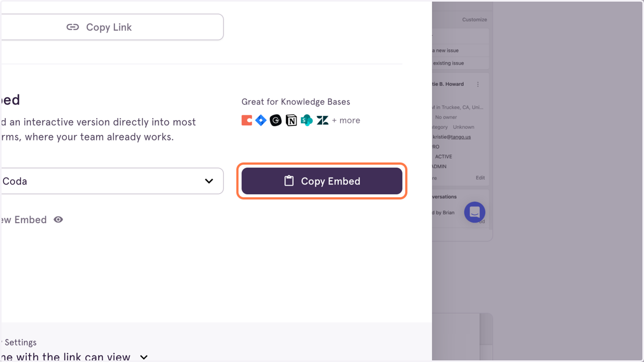Click the chain icon in Copy Link
Image resolution: width=644 pixels, height=362 pixels.
(72, 27)
